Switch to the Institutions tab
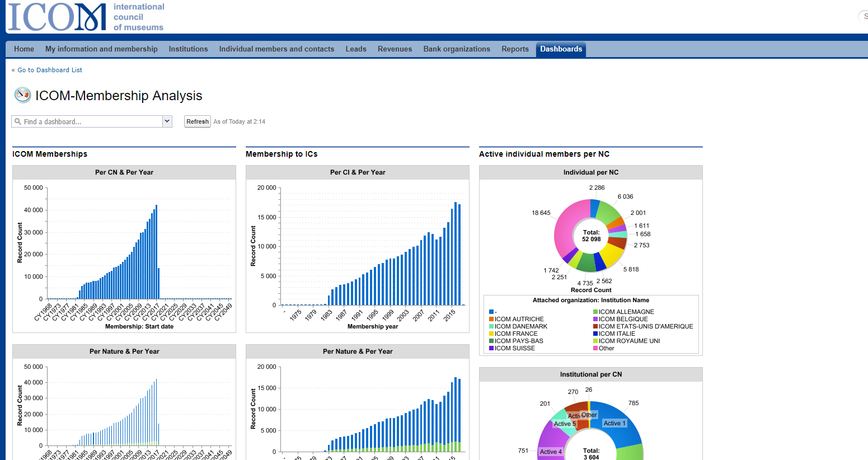The width and height of the screenshot is (868, 460). coord(188,49)
